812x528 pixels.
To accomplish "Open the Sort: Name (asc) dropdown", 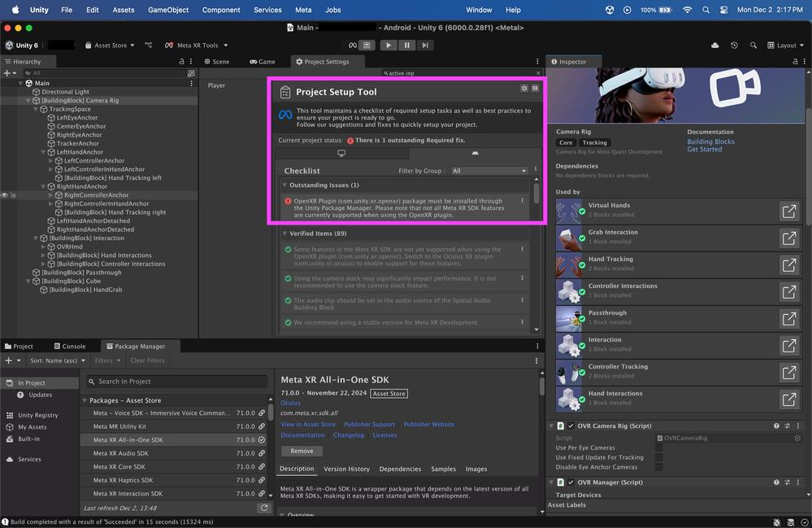I will 57,360.
